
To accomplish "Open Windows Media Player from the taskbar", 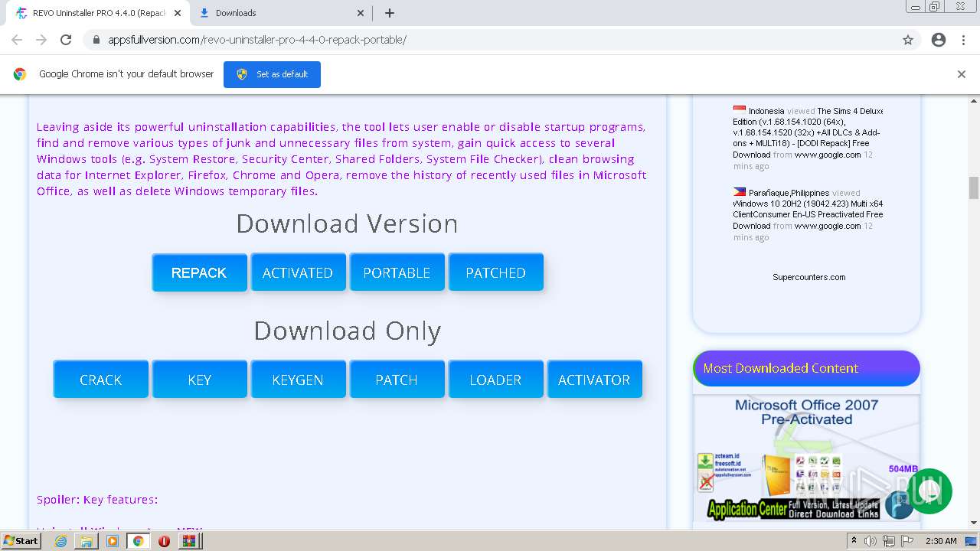I will [113, 541].
